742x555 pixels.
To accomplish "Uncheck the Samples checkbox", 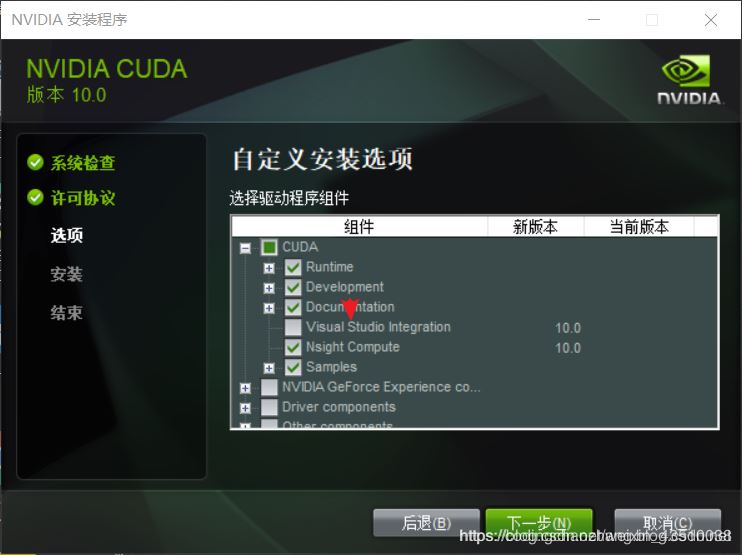I will [x=293, y=367].
